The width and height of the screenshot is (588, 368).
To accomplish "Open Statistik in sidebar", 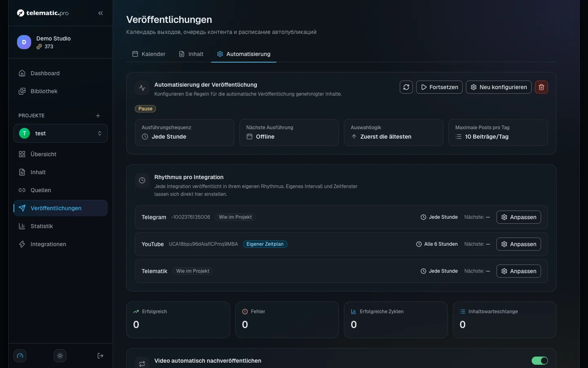I will point(60,226).
